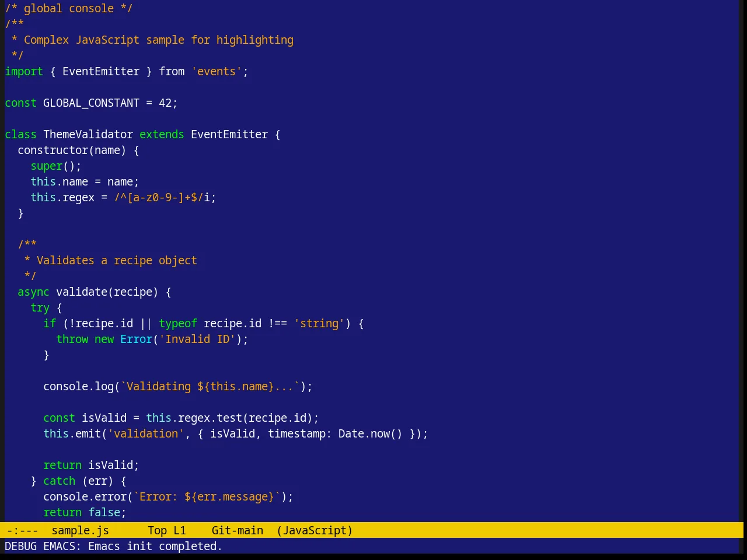Click the Error constructor name
The width and height of the screenshot is (747, 560).
tap(136, 339)
